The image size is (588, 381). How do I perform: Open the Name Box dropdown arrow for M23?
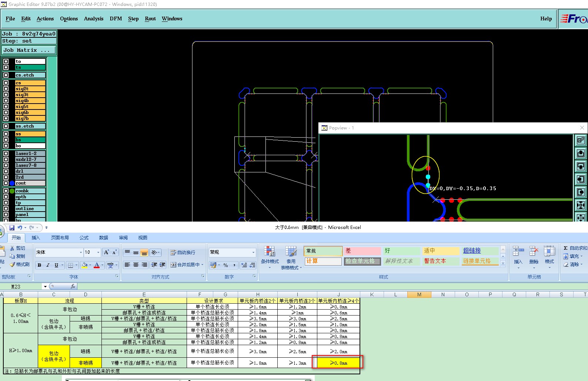click(45, 286)
